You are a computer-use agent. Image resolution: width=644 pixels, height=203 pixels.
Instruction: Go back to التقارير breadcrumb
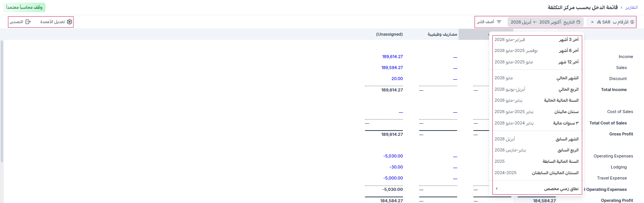coord(631,8)
